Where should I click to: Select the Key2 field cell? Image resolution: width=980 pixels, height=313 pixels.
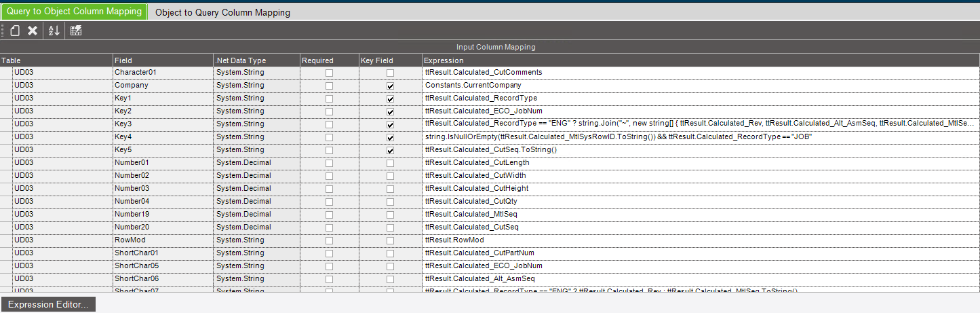tap(163, 111)
